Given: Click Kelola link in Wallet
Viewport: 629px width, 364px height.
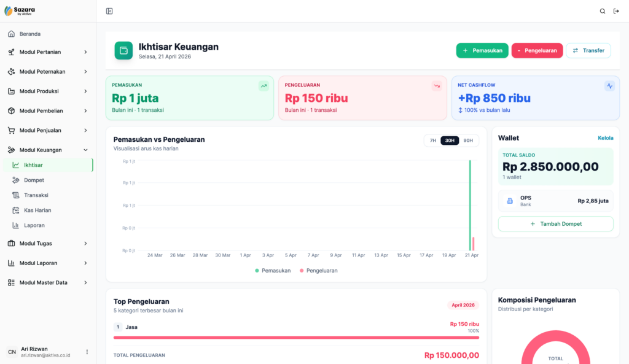Looking at the screenshot, I should 605,138.
